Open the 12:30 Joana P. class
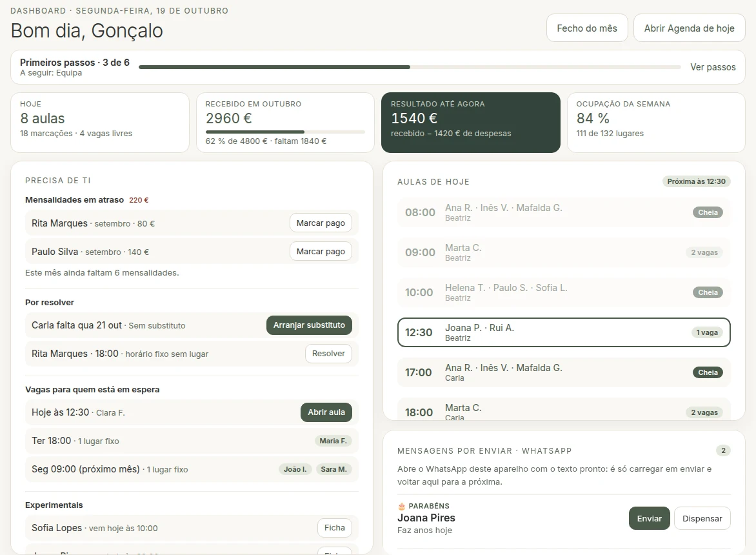This screenshot has height=555, width=756. [564, 332]
